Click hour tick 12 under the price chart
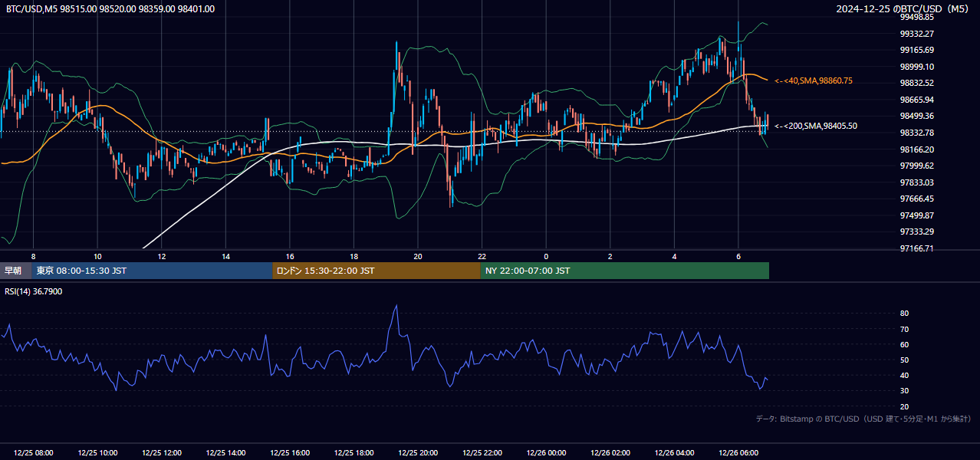Image resolution: width=980 pixels, height=460 pixels. tap(161, 256)
